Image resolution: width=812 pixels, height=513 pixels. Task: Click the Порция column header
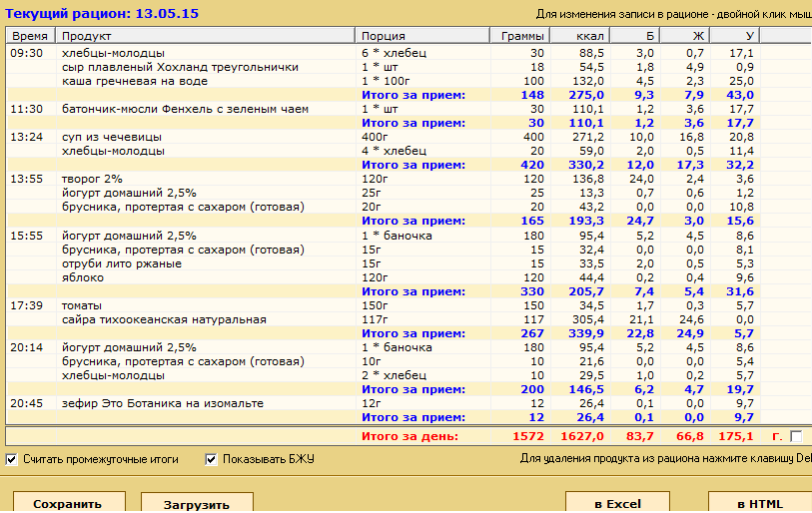pyautogui.click(x=422, y=36)
